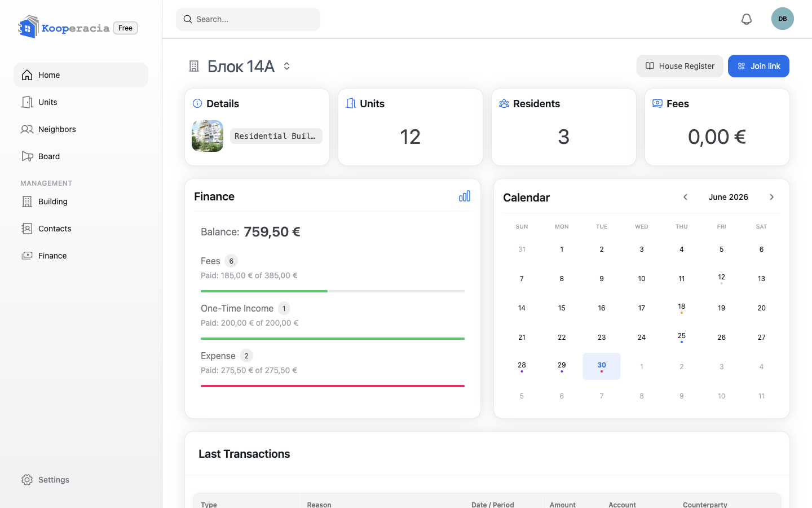Click the Amount column header
The height and width of the screenshot is (508, 812).
(563, 504)
